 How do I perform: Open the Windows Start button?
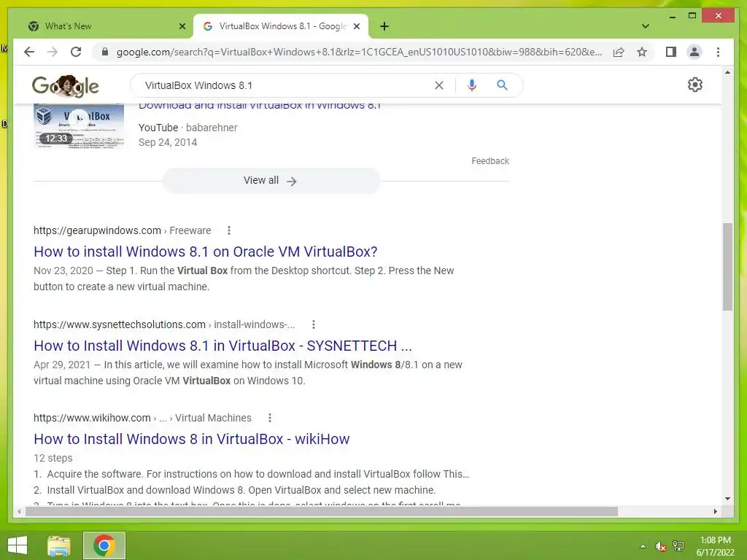[18, 545]
